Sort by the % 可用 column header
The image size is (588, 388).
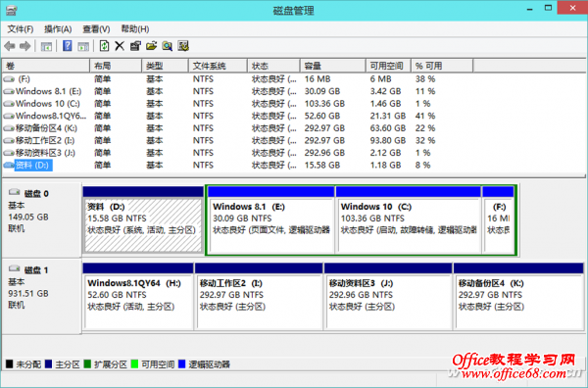pyautogui.click(x=442, y=66)
